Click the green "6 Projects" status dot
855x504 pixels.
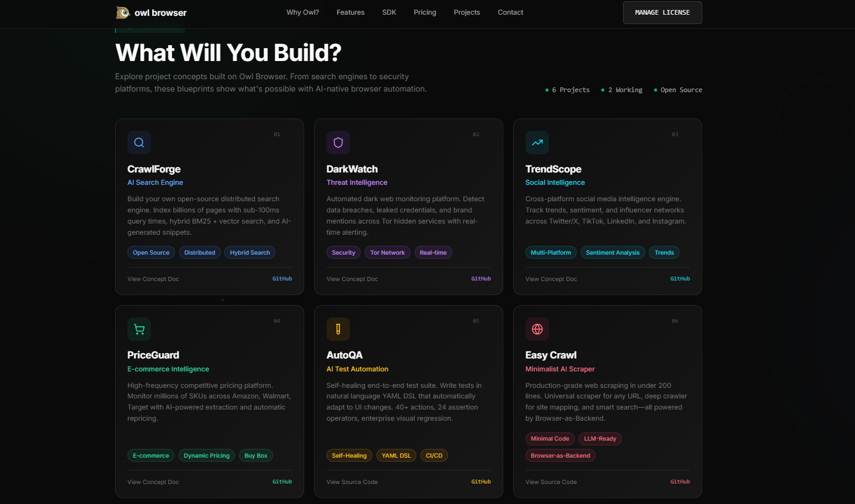[547, 90]
